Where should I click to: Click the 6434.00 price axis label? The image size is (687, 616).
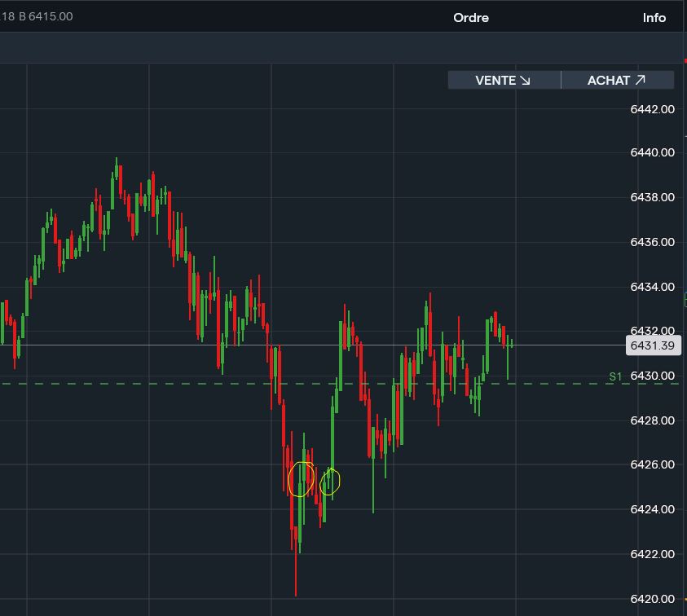point(652,287)
